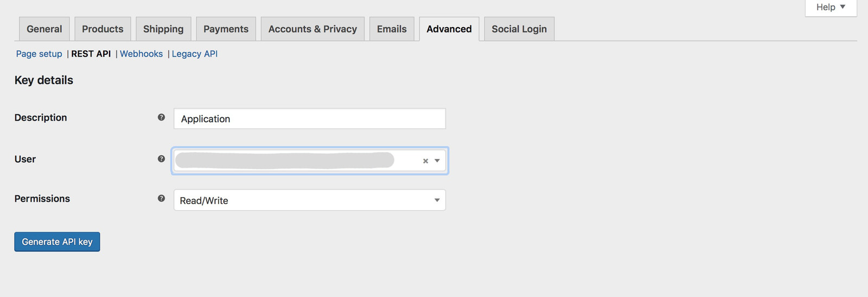Click the Description help tooltip icon
868x297 pixels.
[x=161, y=117]
